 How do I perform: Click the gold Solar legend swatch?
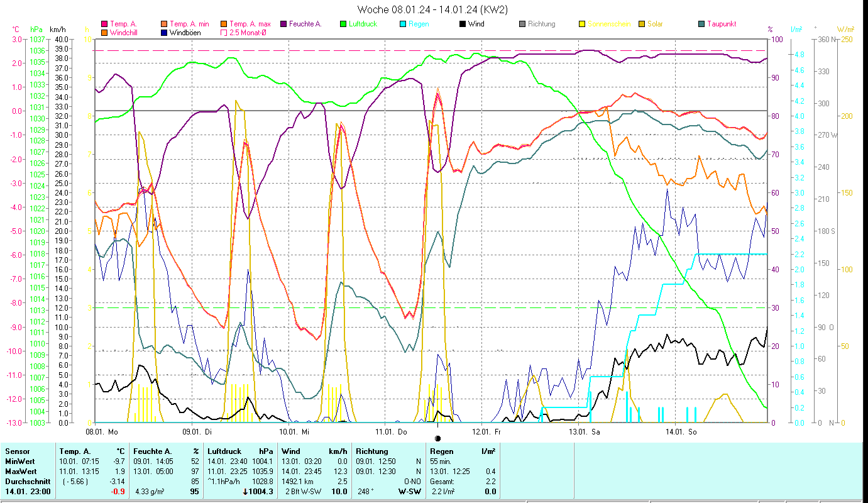coord(642,24)
